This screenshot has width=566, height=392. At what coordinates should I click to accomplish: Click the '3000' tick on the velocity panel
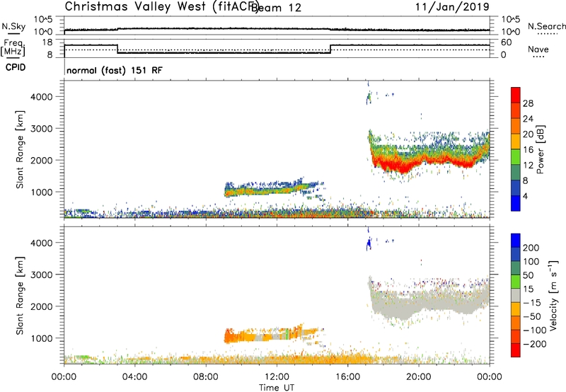(x=42, y=275)
